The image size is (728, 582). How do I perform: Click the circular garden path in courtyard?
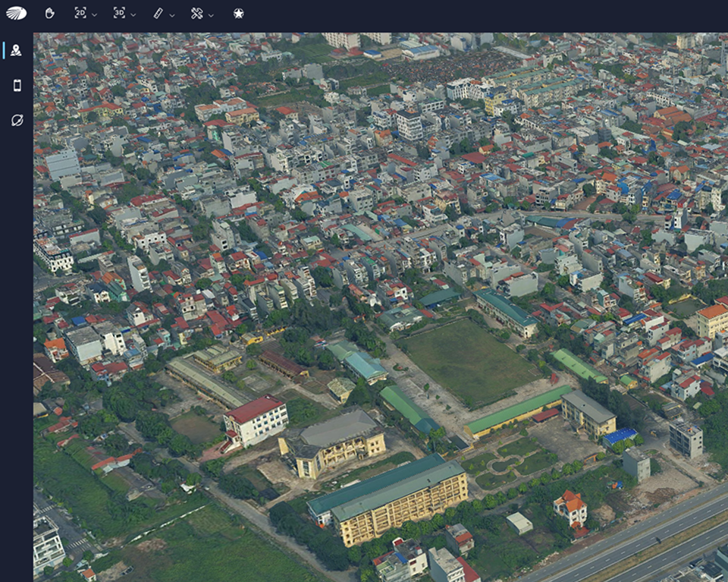click(507, 464)
